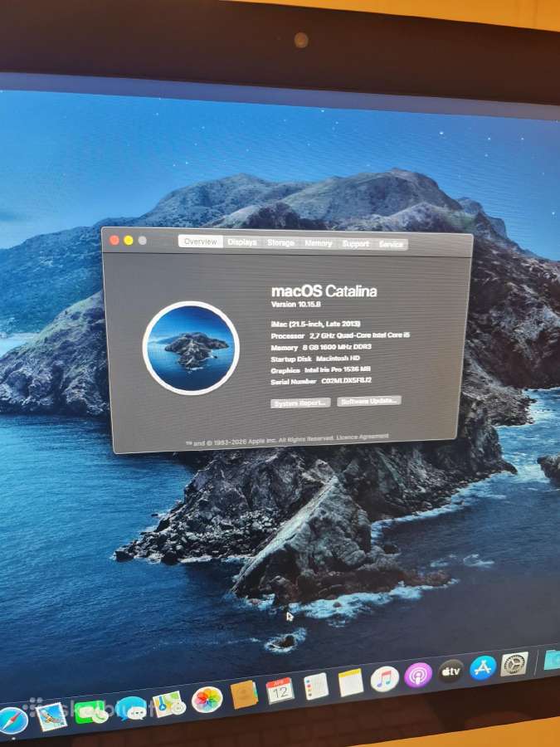The image size is (560, 747).
Task: Click the 'Serial Number' label
Action: tap(294, 382)
